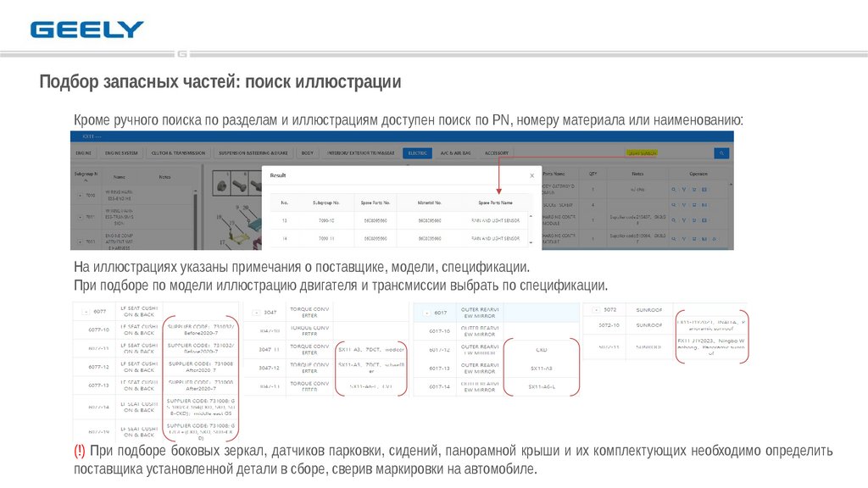Click the cart icon in the BODY GATEWAY row
868x488 pixels.
(x=694, y=189)
